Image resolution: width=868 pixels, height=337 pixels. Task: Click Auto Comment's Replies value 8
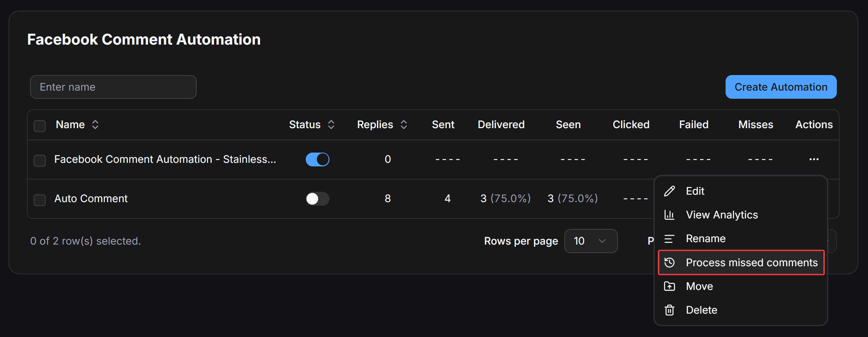(x=388, y=199)
